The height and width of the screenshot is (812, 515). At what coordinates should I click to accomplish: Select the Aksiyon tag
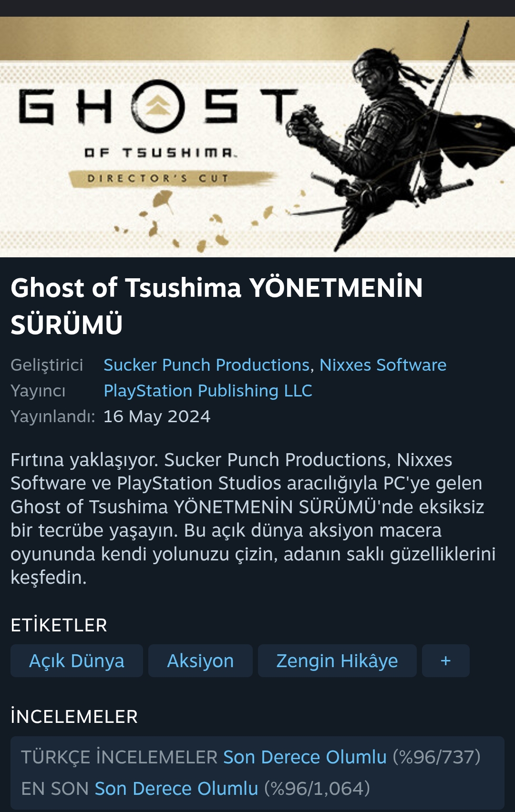200,661
